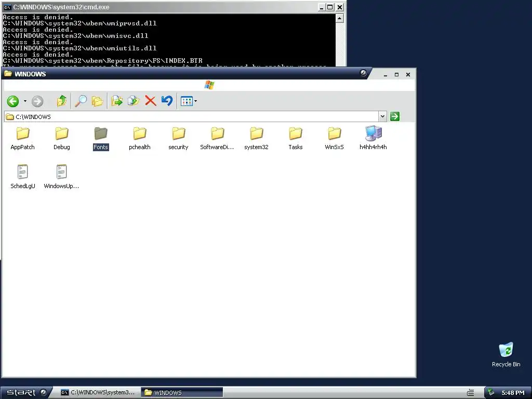Image resolution: width=532 pixels, height=399 pixels.
Task: Open the Views dropdown button
Action: coord(189,101)
